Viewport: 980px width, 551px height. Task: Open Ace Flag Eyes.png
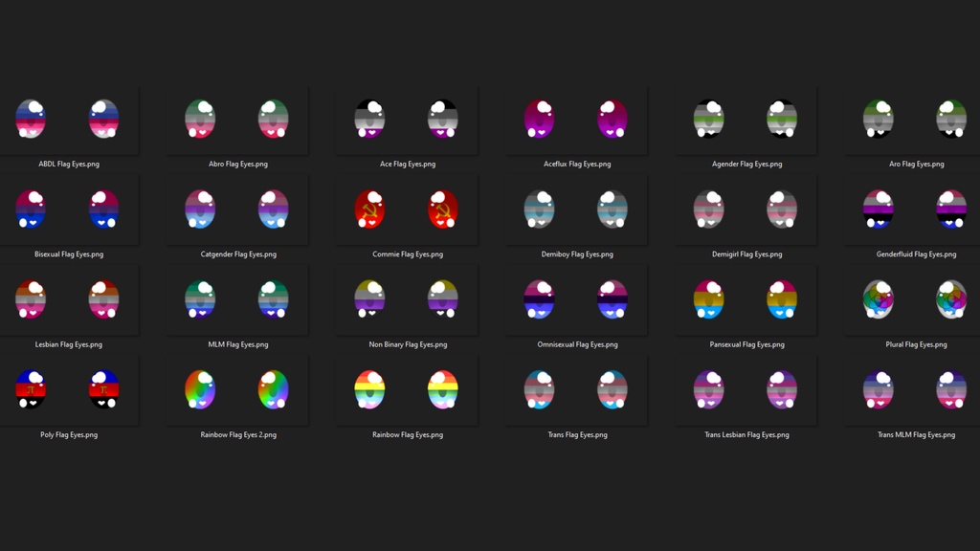(405, 119)
